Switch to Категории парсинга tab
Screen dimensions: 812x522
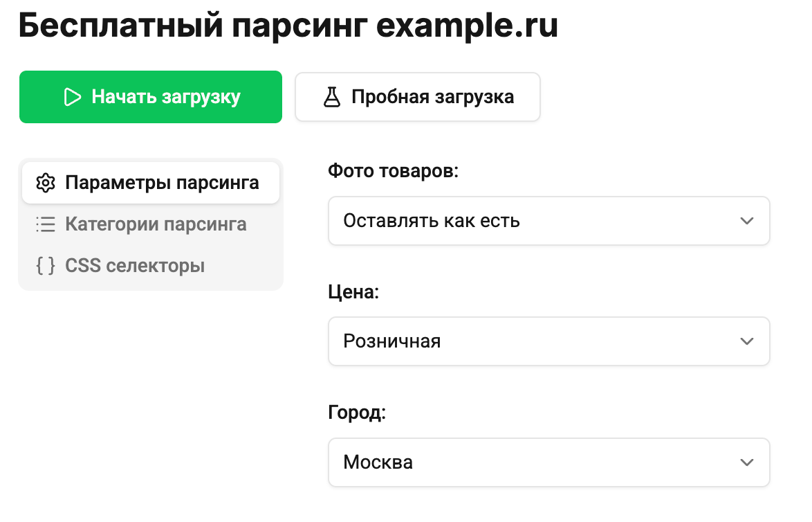[151, 224]
